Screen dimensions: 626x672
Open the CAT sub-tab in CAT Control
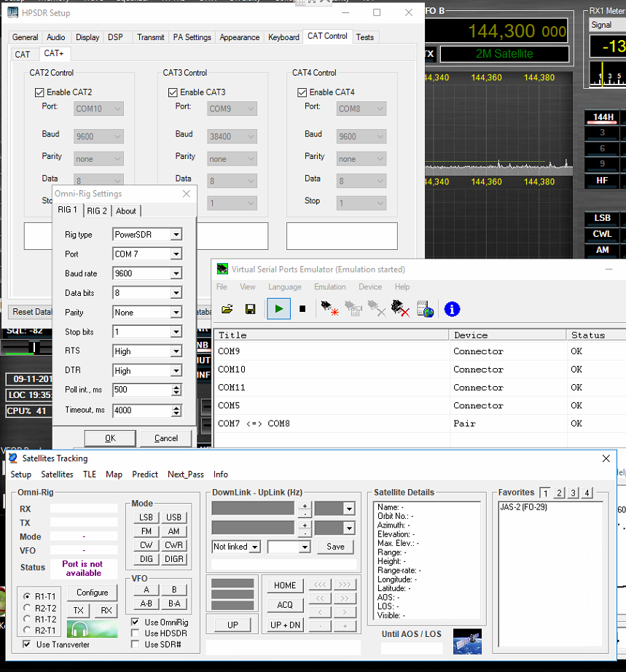pos(23,55)
